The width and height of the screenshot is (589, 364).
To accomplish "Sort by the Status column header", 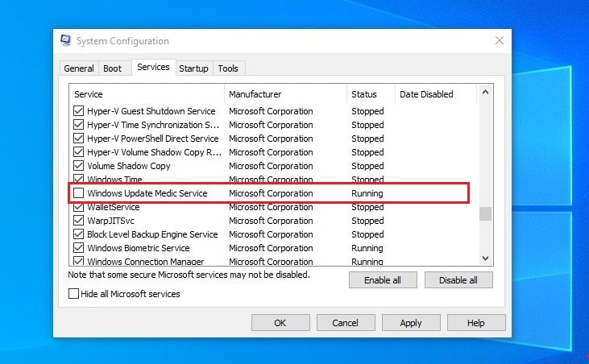I will click(x=371, y=94).
